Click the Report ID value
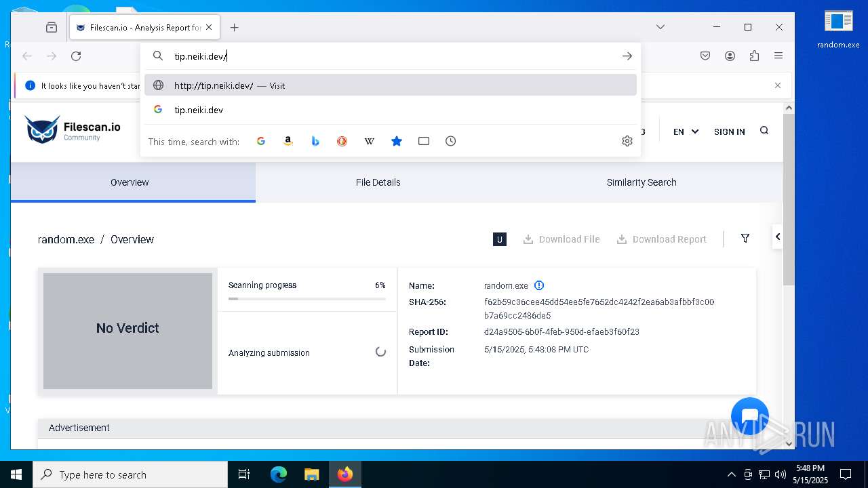Image resolution: width=868 pixels, height=488 pixels. (561, 332)
